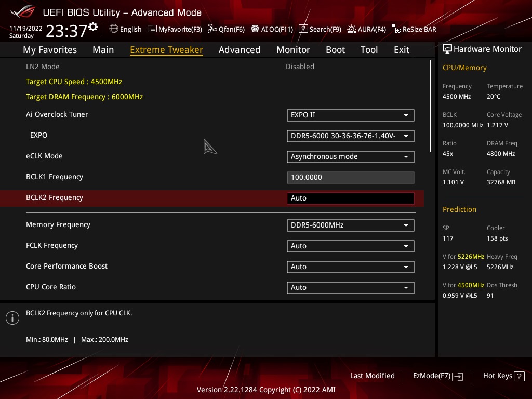
Task: Switch to the Boot tab
Action: point(335,50)
